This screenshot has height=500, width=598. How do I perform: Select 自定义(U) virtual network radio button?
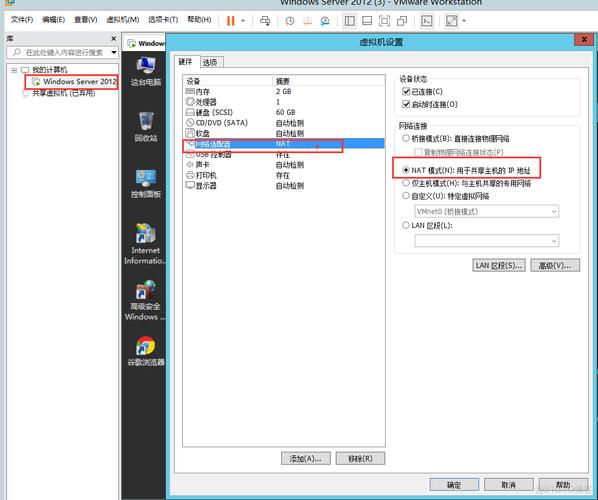(x=406, y=196)
